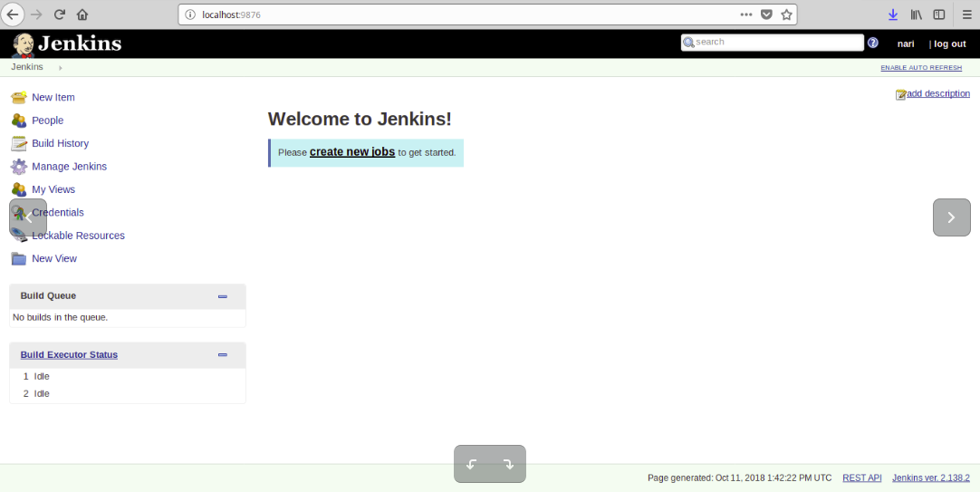The image size is (980, 492).
Task: Click the Jenkins logo in header
Action: coord(67,43)
